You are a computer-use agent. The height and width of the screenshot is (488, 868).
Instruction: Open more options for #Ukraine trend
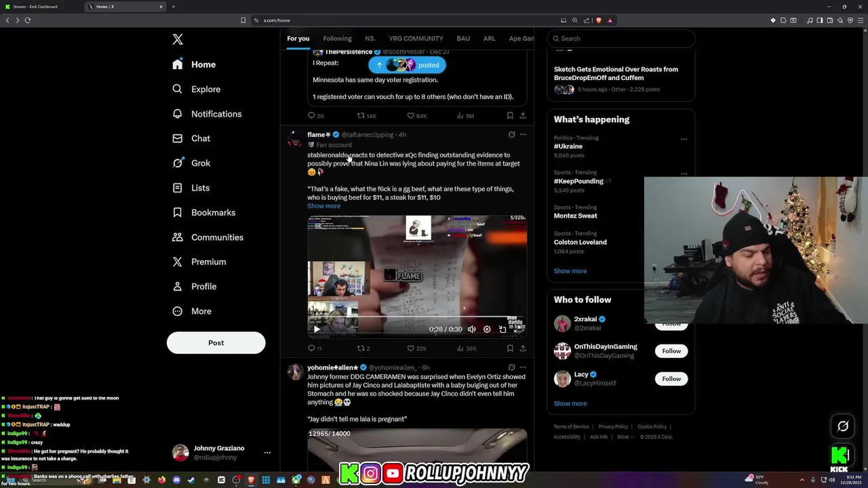click(x=684, y=139)
